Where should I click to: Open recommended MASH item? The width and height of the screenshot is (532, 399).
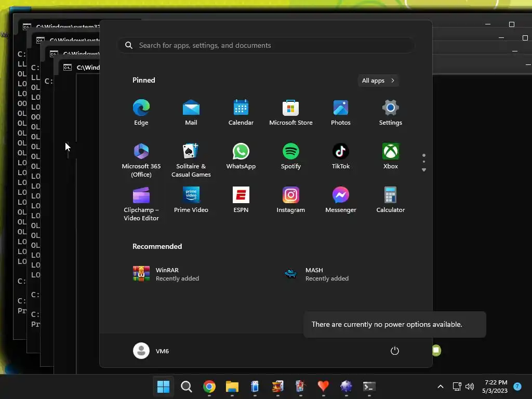[x=316, y=274]
